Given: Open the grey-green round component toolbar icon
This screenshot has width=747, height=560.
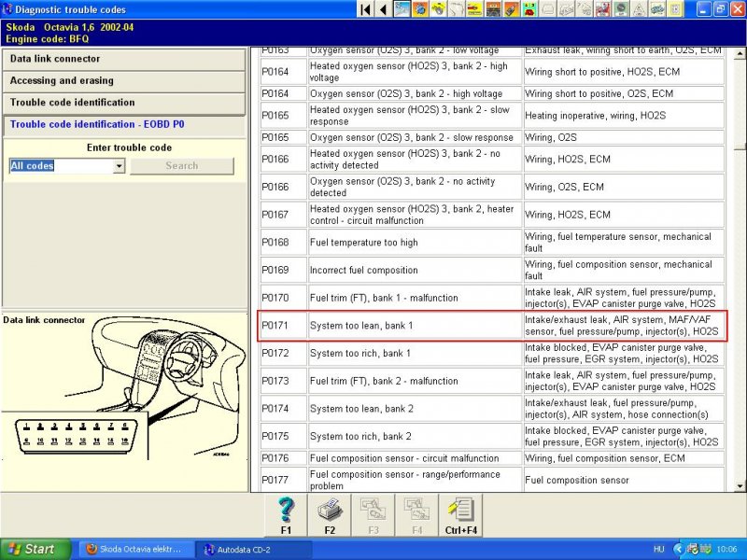Looking at the screenshot, I should coord(621,9).
